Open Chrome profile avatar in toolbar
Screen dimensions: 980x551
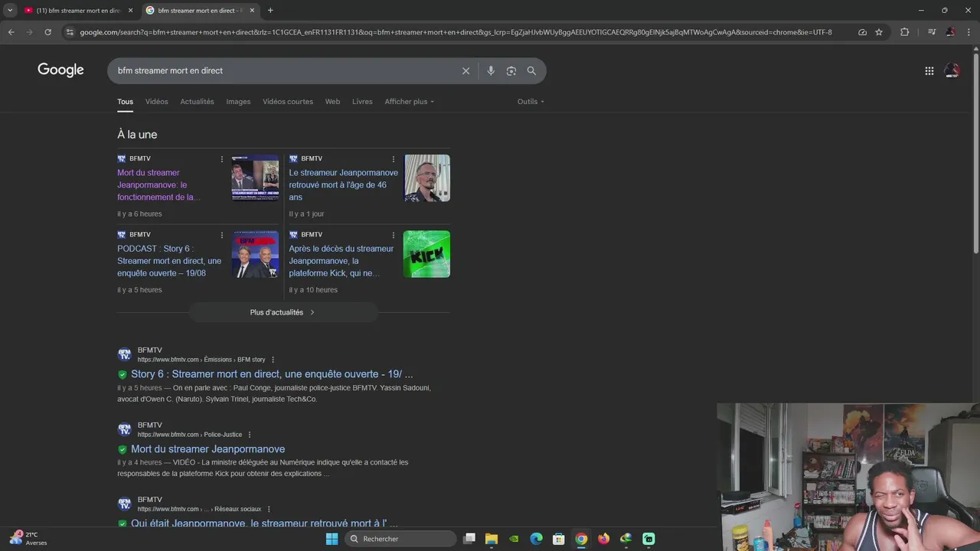pyautogui.click(x=950, y=32)
